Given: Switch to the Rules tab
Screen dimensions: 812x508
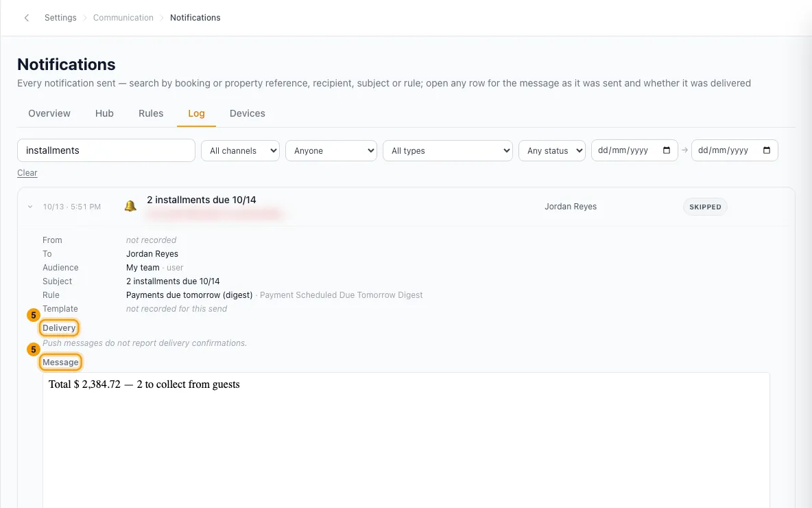Looking at the screenshot, I should (151, 113).
